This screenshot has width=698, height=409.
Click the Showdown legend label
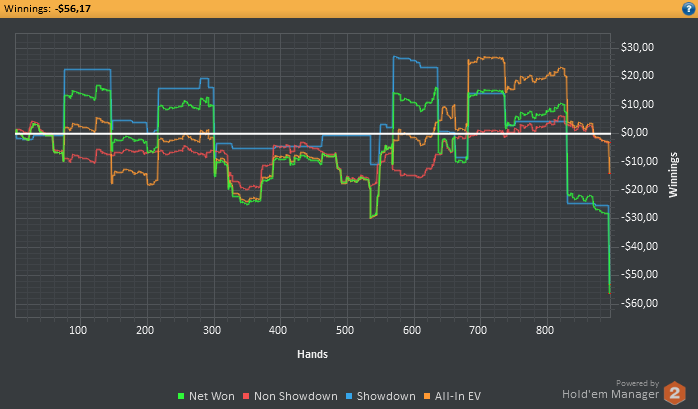click(386, 396)
